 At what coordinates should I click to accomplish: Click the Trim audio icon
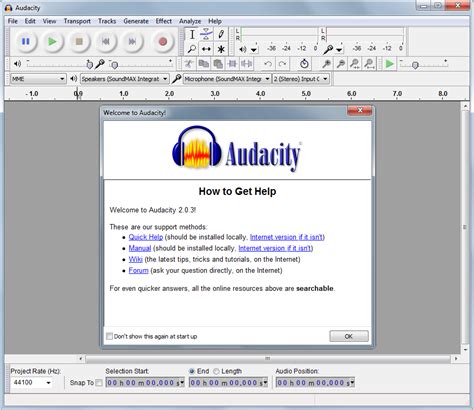232,64
